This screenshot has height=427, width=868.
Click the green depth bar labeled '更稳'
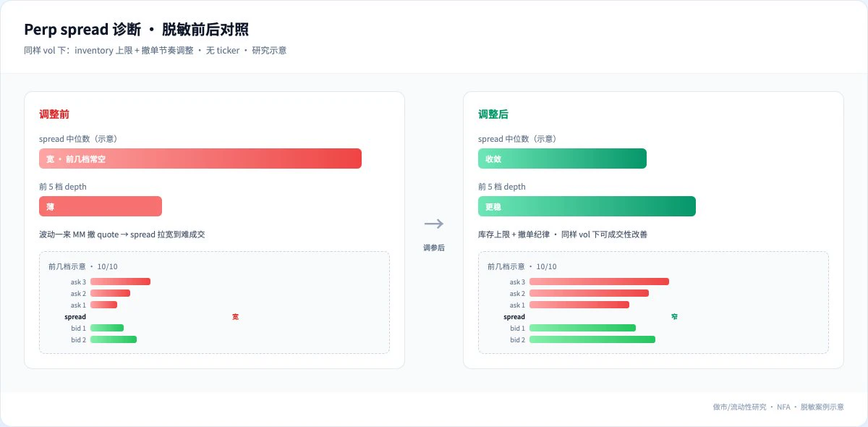[x=587, y=206]
